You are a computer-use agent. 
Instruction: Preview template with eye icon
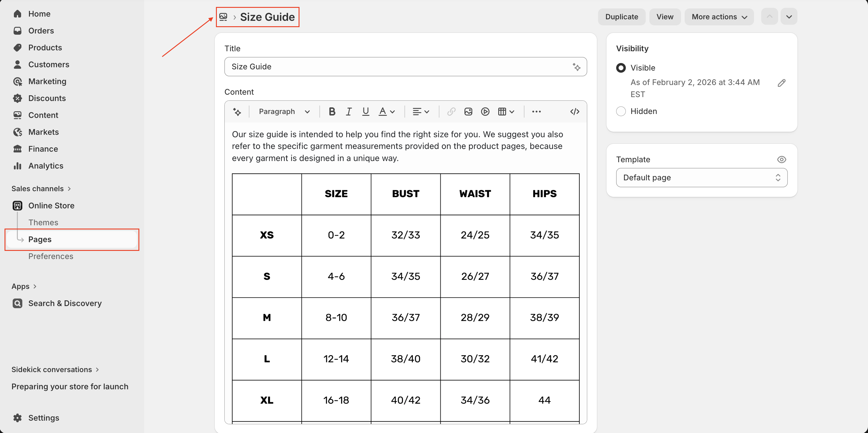coord(781,160)
